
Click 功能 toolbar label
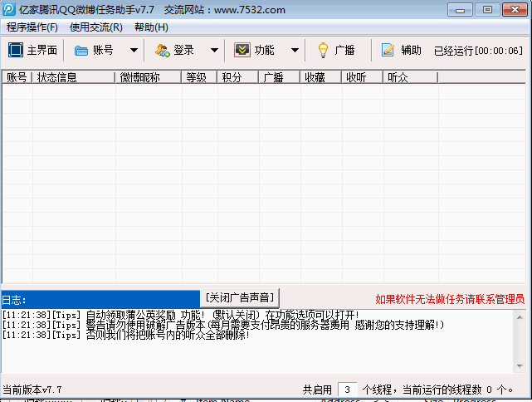coord(264,50)
